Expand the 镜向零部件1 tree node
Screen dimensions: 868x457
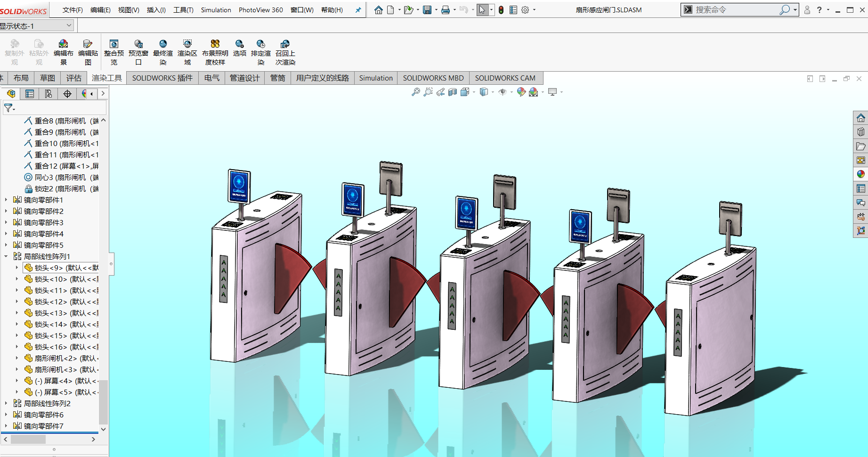tap(6, 200)
